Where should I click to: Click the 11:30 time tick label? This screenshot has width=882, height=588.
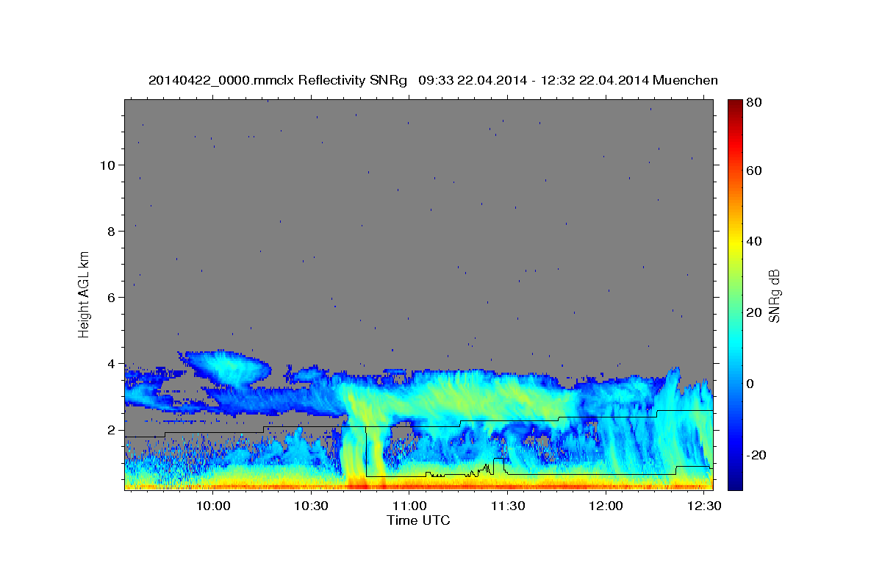pyautogui.click(x=507, y=506)
